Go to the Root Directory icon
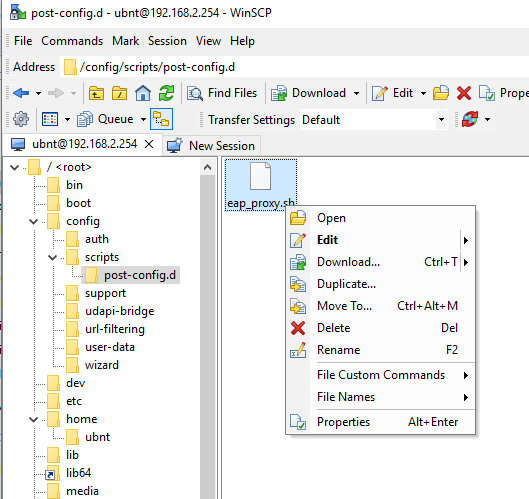This screenshot has height=499, width=529. click(119, 93)
